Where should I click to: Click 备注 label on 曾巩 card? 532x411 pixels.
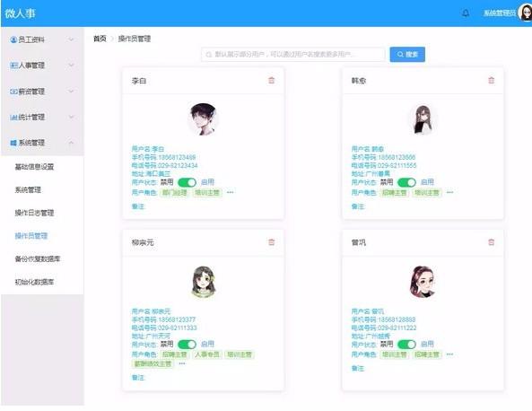click(x=358, y=368)
